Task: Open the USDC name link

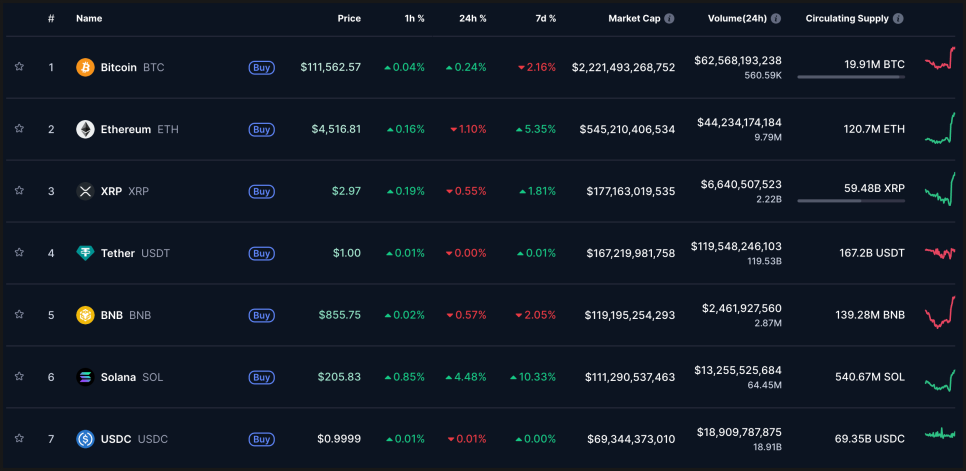Action: 134,439
